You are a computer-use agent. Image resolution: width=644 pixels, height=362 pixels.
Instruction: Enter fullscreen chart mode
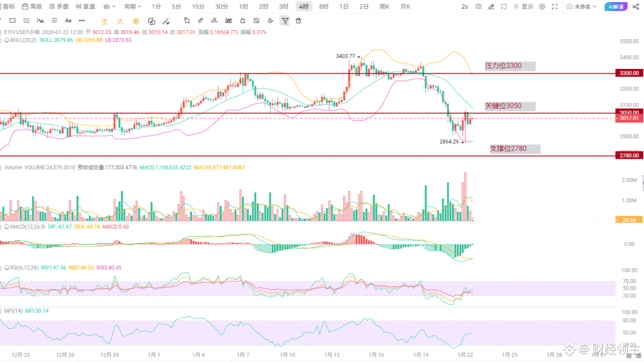(554, 7)
